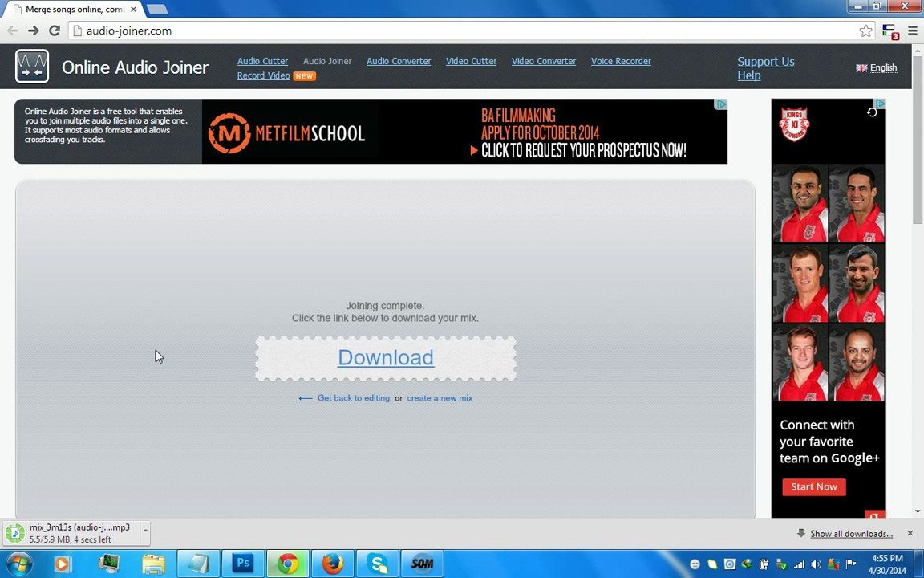The image size is (924, 578).
Task: Click Show all downloads link
Action: point(851,534)
